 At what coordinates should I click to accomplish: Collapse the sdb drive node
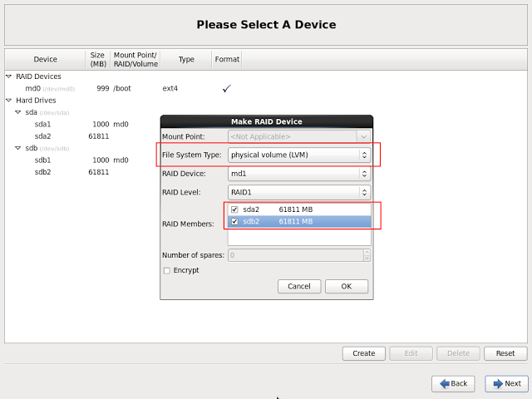(18, 148)
